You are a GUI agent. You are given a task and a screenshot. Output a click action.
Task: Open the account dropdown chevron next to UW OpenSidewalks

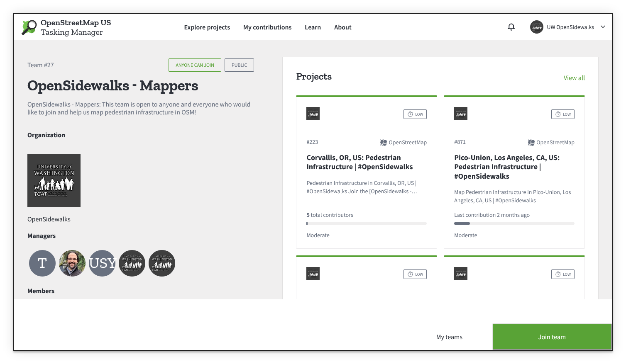click(x=602, y=27)
